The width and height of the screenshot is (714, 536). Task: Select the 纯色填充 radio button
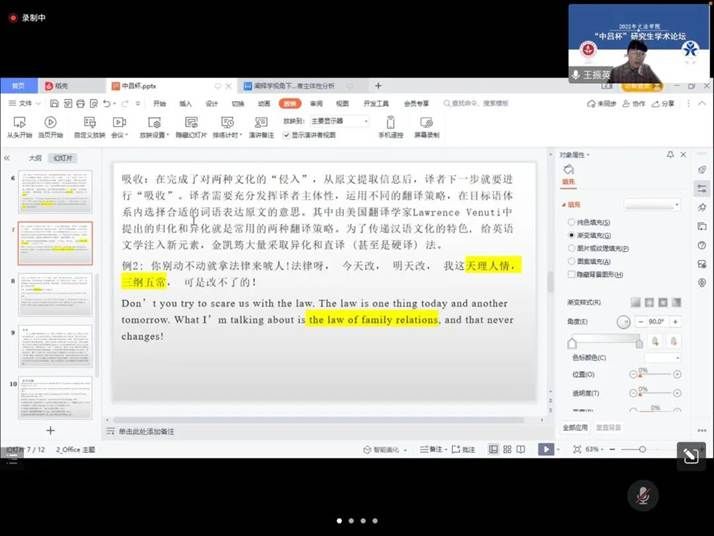(569, 220)
